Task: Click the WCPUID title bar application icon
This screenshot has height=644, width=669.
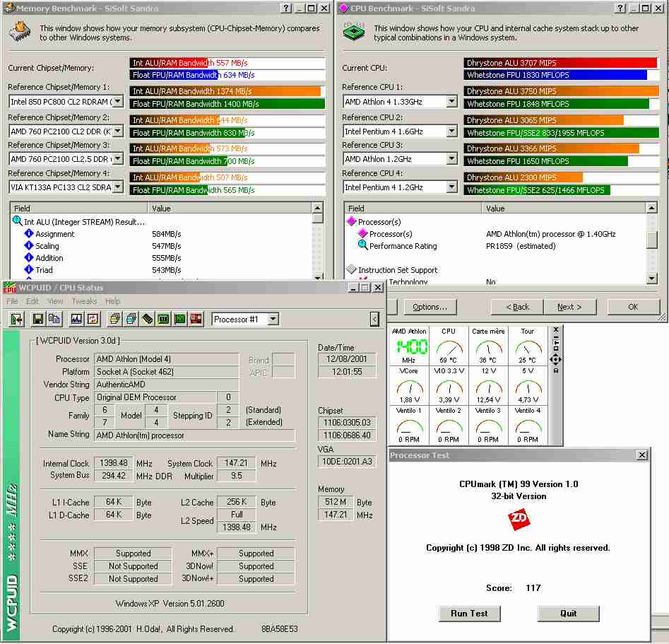Action: coord(9,288)
